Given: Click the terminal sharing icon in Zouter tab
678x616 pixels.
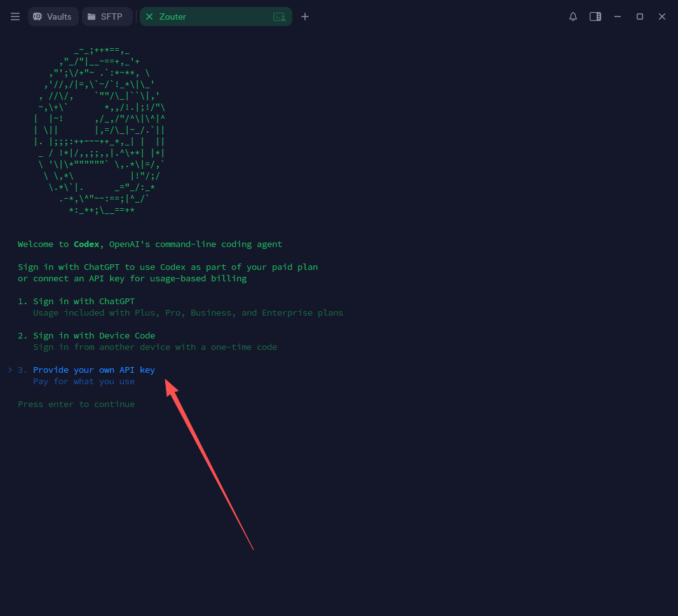Looking at the screenshot, I should [x=280, y=17].
